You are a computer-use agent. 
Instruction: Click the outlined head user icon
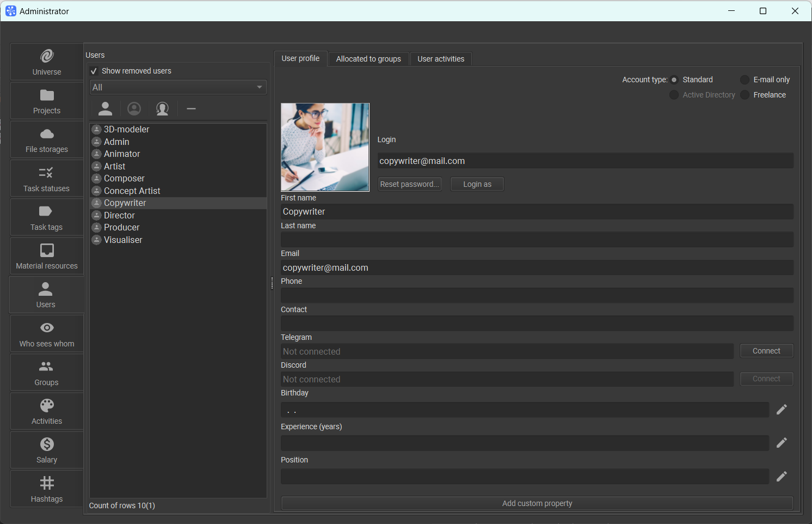coord(162,109)
